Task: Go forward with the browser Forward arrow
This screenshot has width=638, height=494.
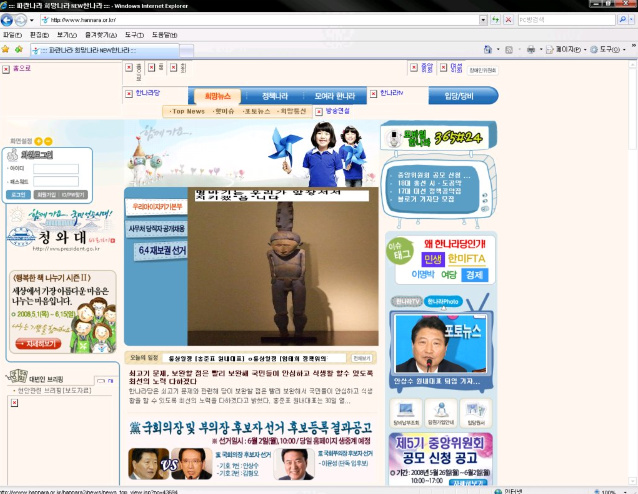Action: (x=21, y=20)
